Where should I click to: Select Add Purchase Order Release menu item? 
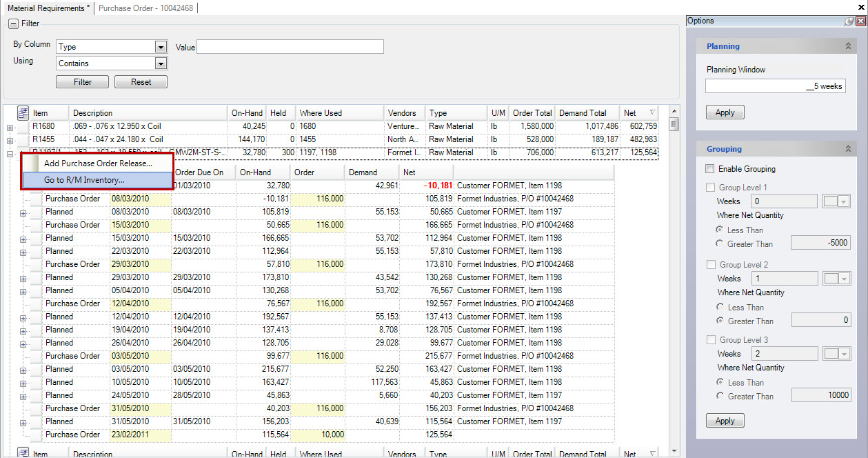[98, 163]
